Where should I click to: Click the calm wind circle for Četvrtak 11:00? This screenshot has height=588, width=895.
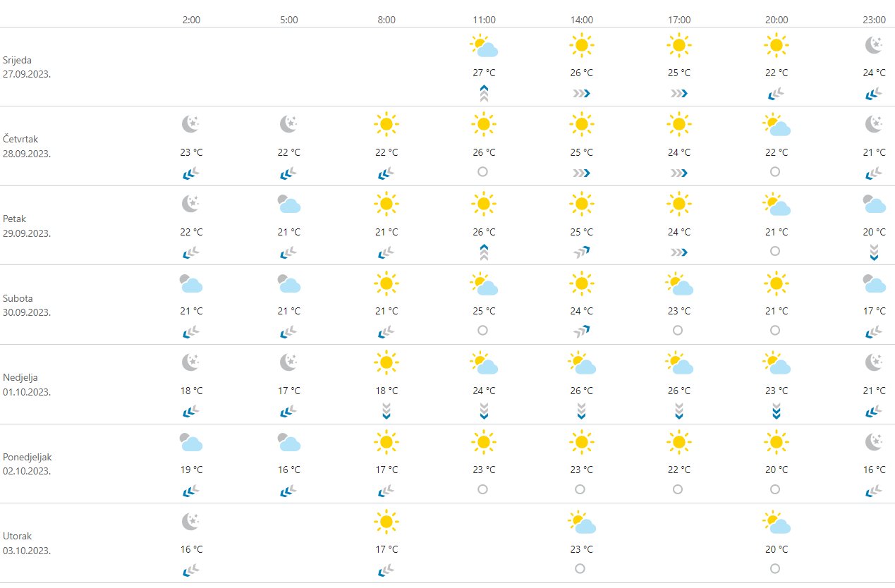tap(483, 171)
